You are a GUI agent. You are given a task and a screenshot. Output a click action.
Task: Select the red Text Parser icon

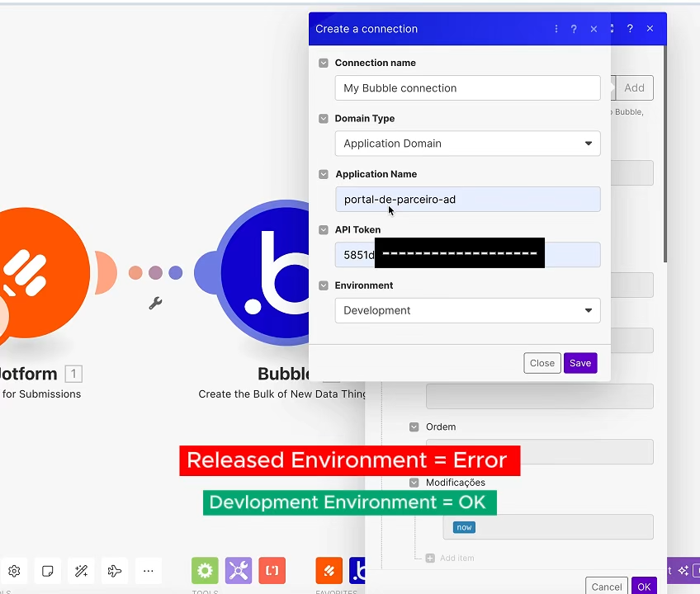click(272, 570)
